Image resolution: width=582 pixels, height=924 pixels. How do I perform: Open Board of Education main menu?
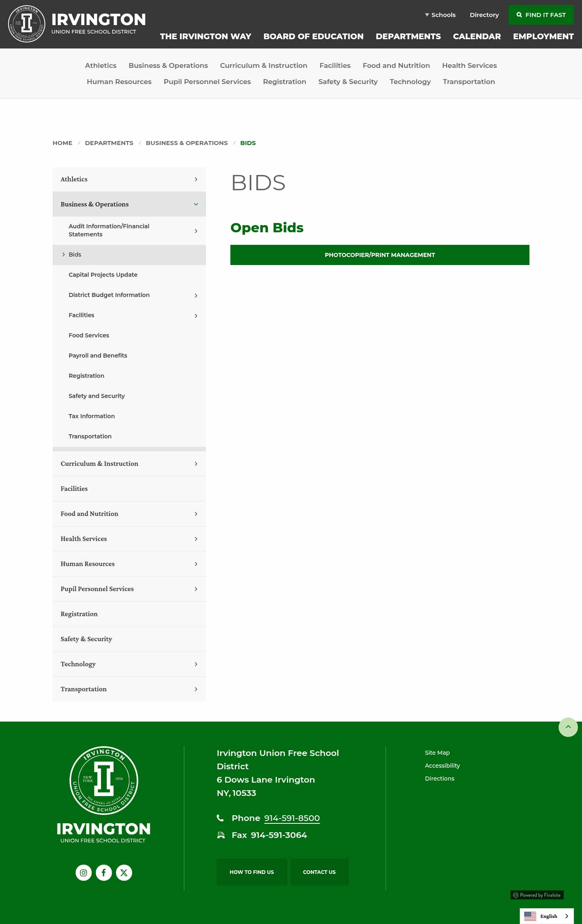coord(314,36)
